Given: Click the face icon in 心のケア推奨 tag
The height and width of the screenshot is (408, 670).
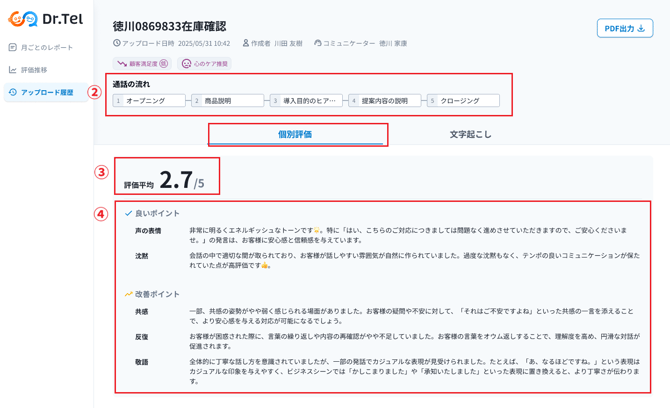Looking at the screenshot, I should click(186, 64).
